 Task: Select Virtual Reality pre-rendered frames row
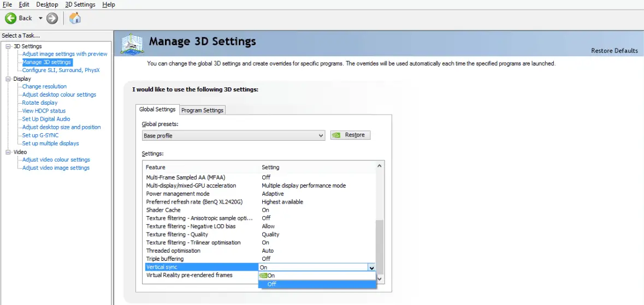tap(201, 275)
